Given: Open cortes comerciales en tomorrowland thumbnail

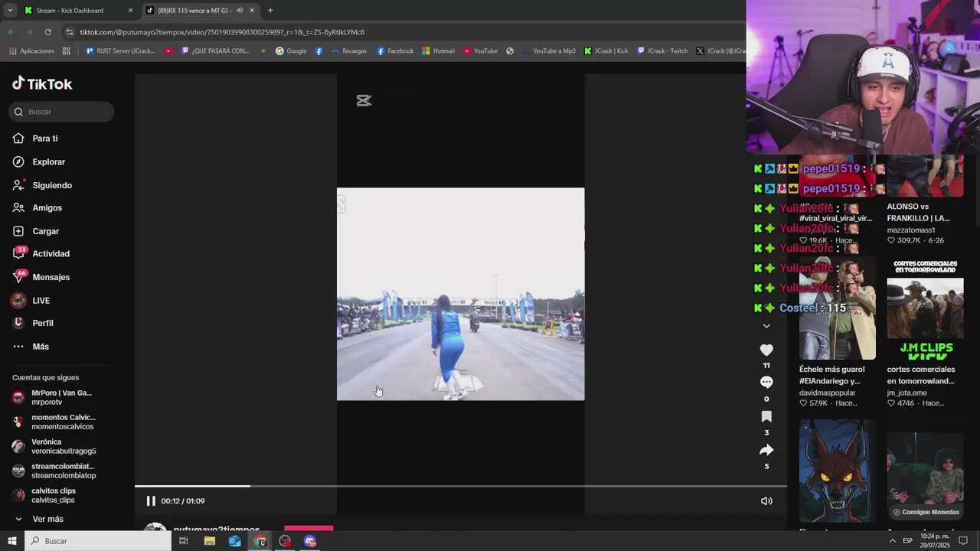Looking at the screenshot, I should click(925, 309).
